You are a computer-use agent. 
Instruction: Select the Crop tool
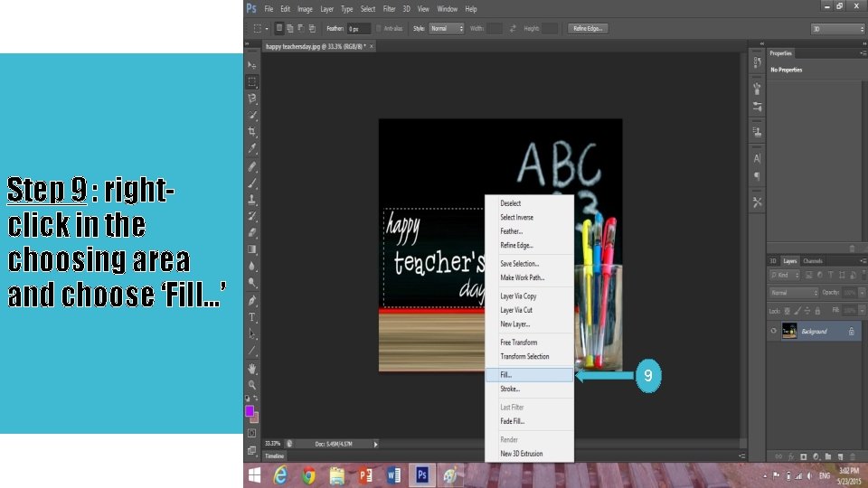point(252,132)
